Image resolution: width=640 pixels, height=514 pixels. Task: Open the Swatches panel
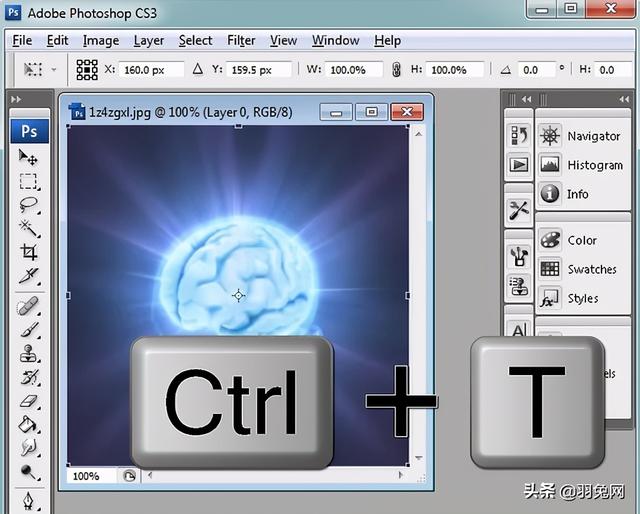(x=580, y=269)
